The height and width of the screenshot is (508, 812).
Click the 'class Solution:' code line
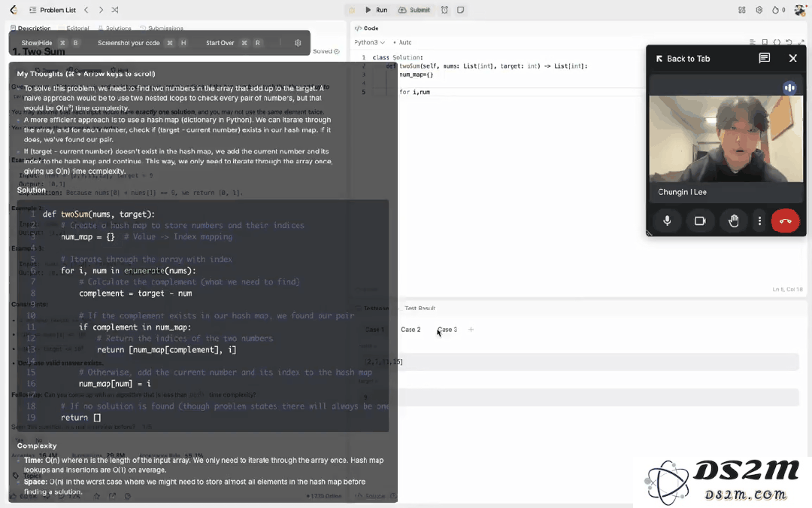[x=398, y=57]
